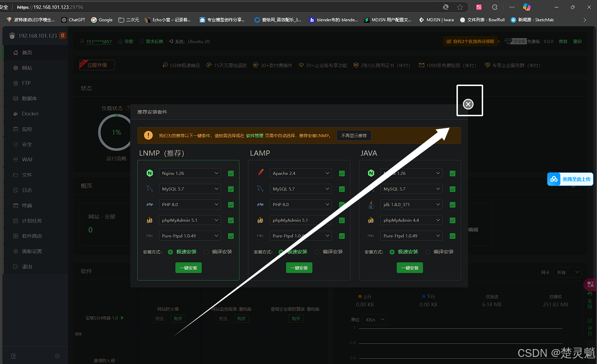This screenshot has width=597, height=364.
Task: Uncheck the LNMP Nginx 1.26 checkbox
Action: (x=231, y=173)
